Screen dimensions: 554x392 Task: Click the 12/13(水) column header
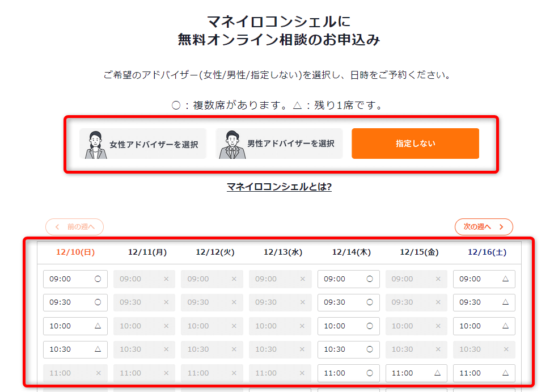(283, 252)
